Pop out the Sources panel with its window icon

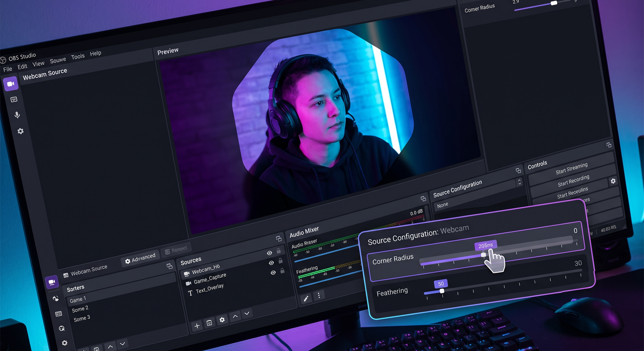[278, 238]
